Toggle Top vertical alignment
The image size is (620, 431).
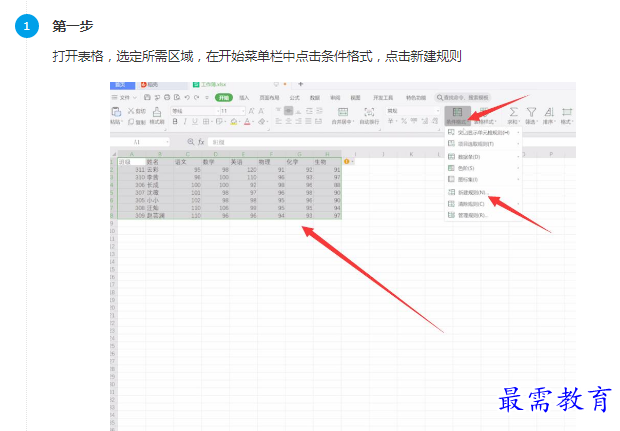(x=279, y=111)
